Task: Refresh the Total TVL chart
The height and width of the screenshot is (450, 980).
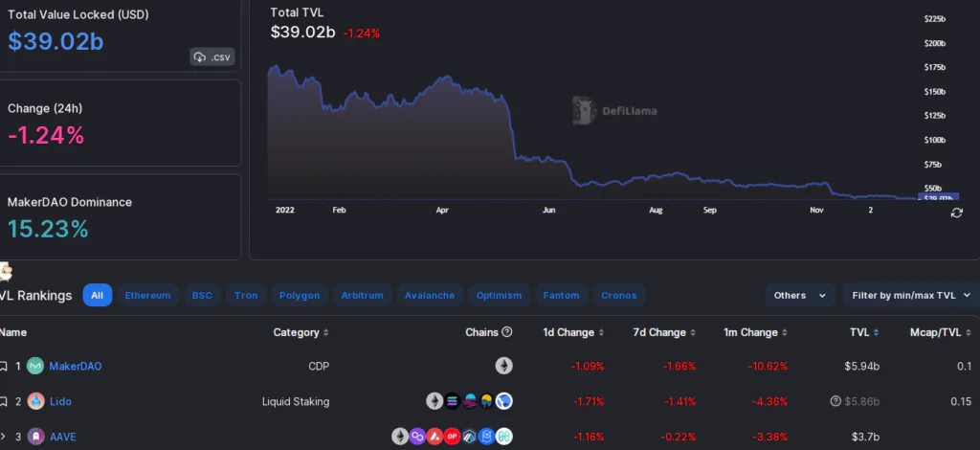Action: (x=956, y=214)
